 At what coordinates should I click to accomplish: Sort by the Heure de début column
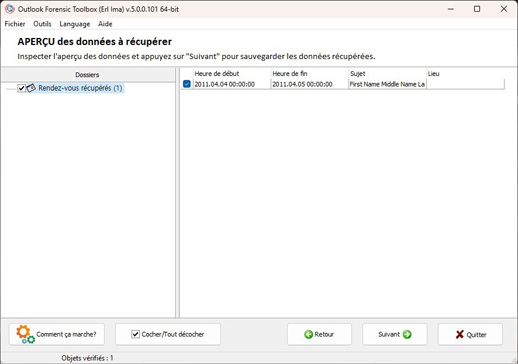point(231,74)
